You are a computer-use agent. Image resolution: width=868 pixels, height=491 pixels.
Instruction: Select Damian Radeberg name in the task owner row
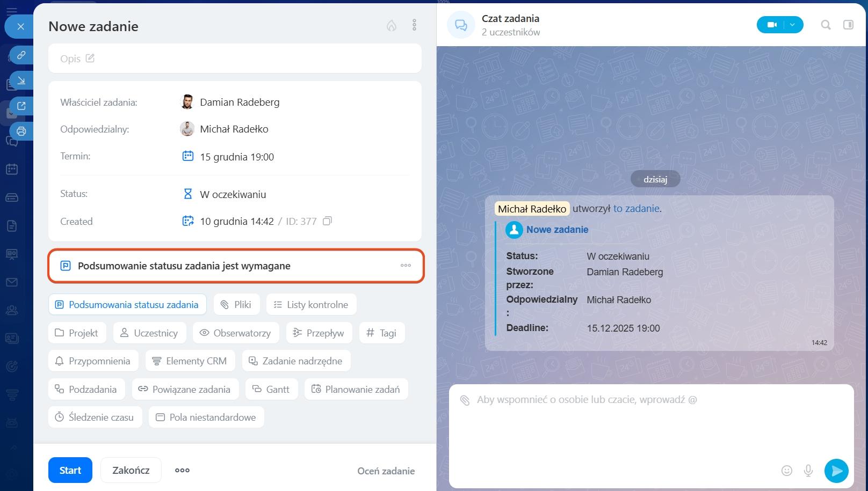pyautogui.click(x=240, y=102)
